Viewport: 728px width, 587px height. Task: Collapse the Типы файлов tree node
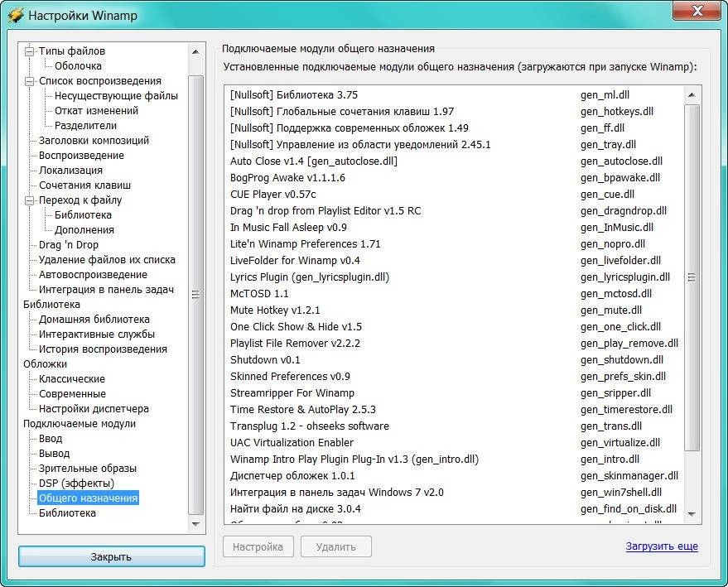tap(29, 51)
